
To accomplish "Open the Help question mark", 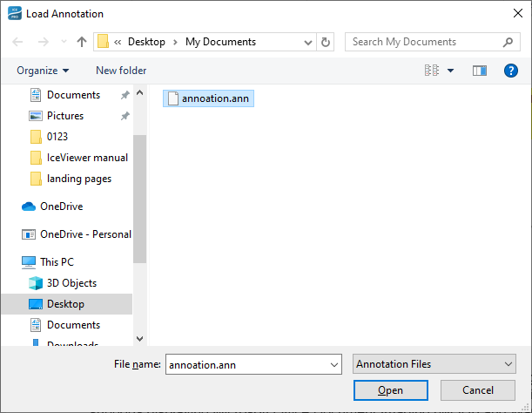I will tap(510, 71).
